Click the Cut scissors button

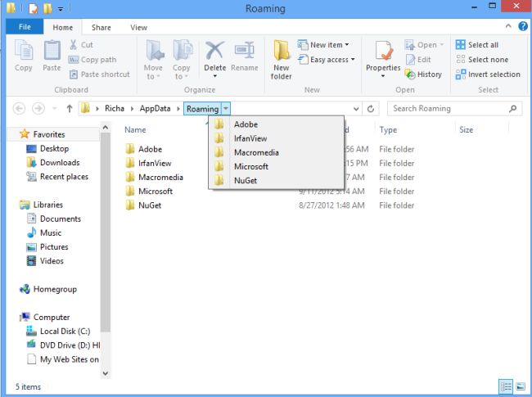tap(81, 44)
